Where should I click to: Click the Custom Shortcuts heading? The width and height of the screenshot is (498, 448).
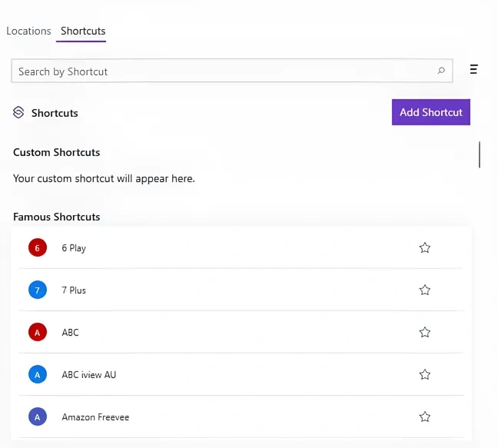[x=57, y=152]
